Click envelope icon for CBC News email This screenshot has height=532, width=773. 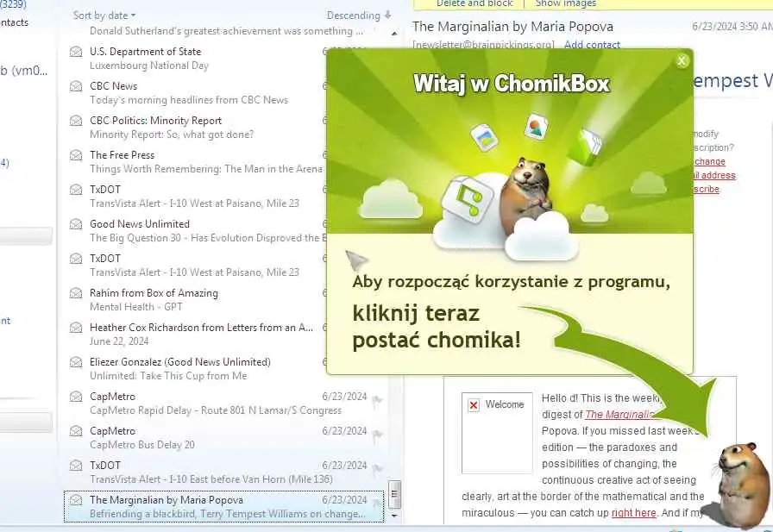76,86
